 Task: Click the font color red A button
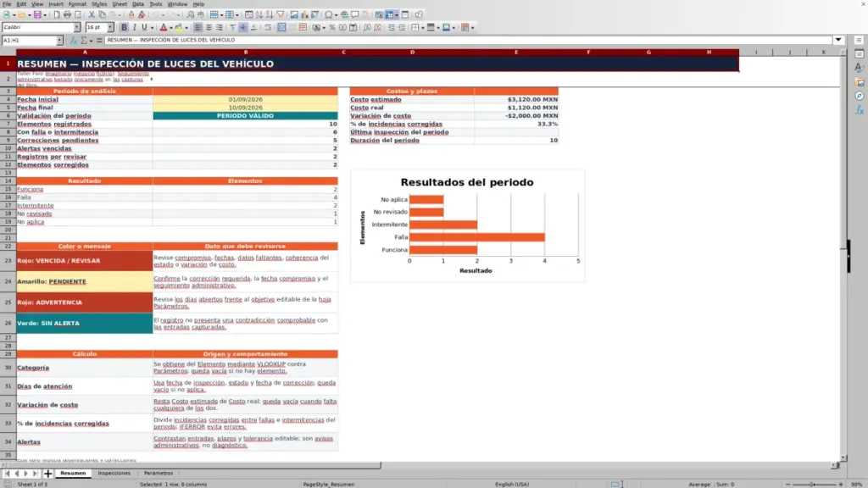164,28
